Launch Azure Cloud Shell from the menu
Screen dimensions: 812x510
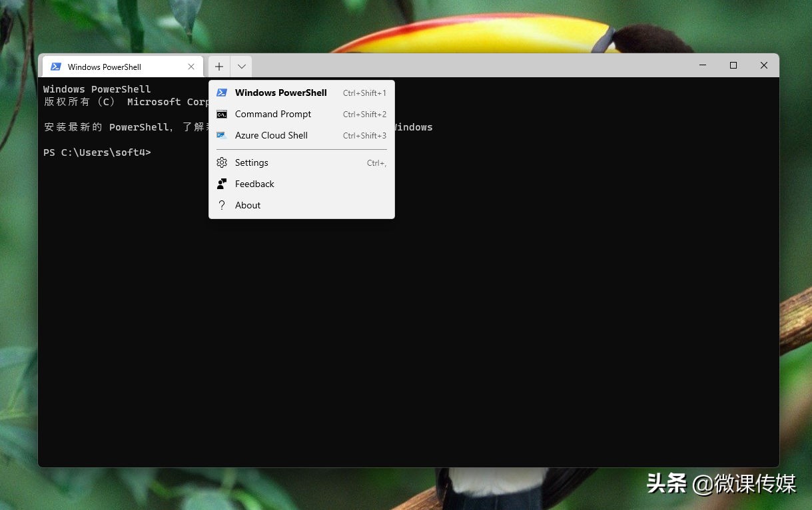coord(271,135)
